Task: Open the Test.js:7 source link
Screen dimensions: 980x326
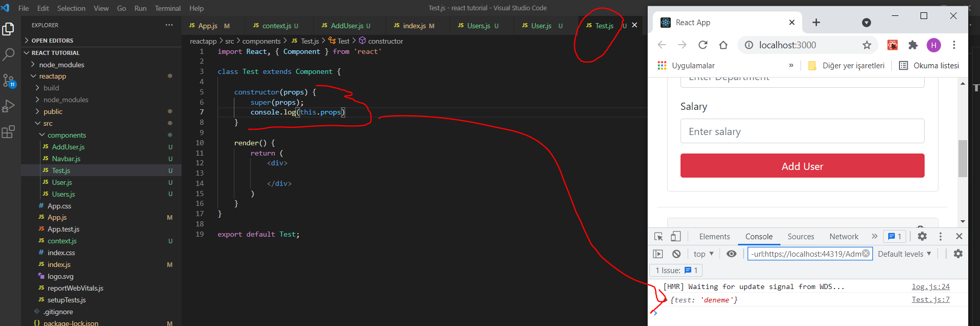Action: (930, 300)
